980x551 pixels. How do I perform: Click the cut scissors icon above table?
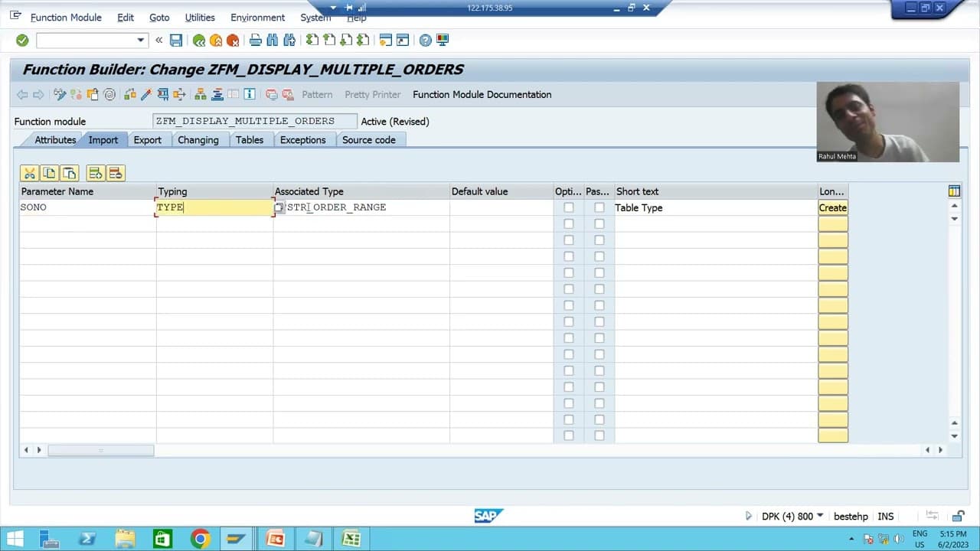click(x=30, y=173)
